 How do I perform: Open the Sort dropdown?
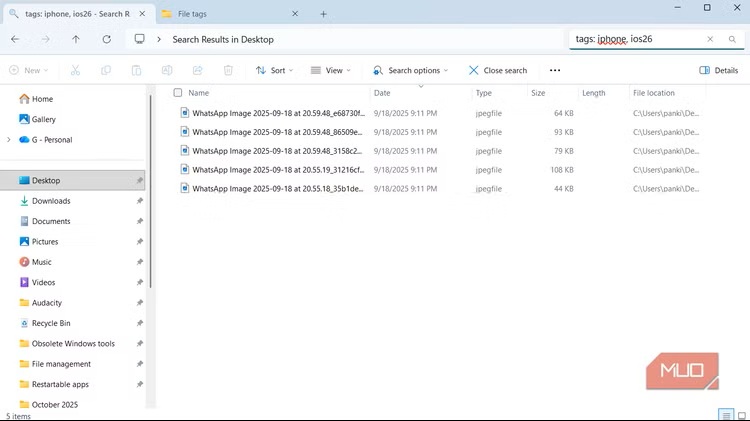click(276, 70)
